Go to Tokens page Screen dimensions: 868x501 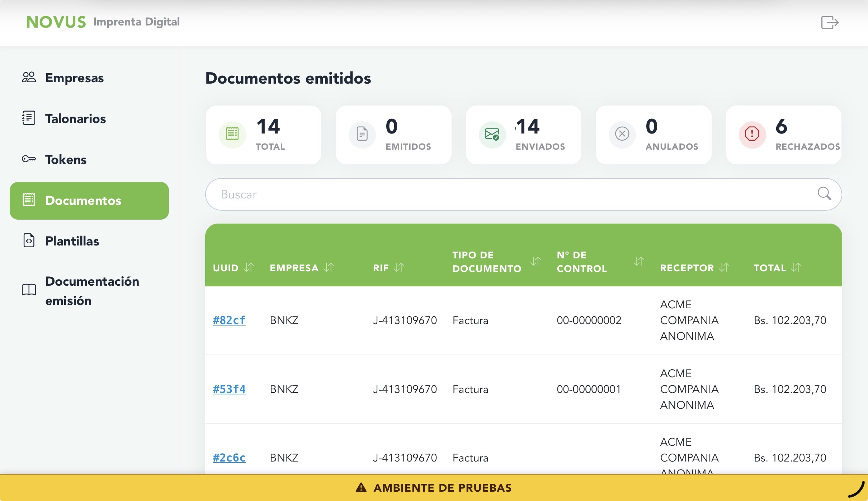coord(89,159)
